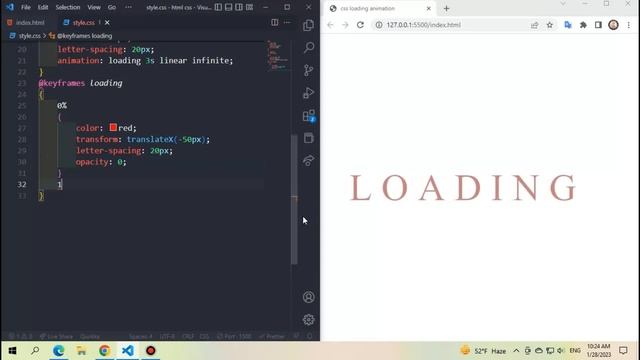Image resolution: width=640 pixels, height=360 pixels.
Task: Open the Chrome profile avatar
Action: pyautogui.click(x=613, y=25)
